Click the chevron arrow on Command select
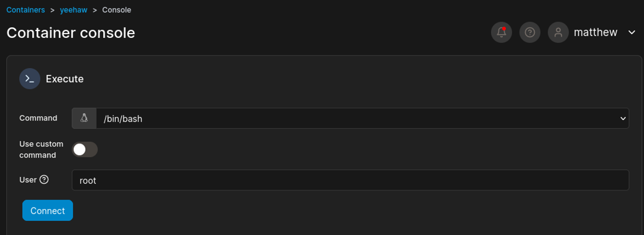The height and width of the screenshot is (235, 644). [623, 118]
